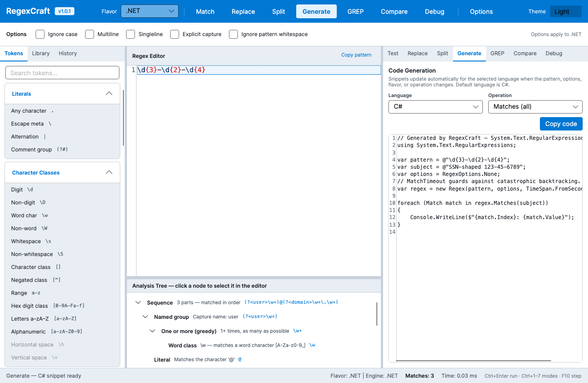Image resolution: width=588 pixels, height=383 pixels.
Task: Insert the Character class [] token
Action: (62, 267)
